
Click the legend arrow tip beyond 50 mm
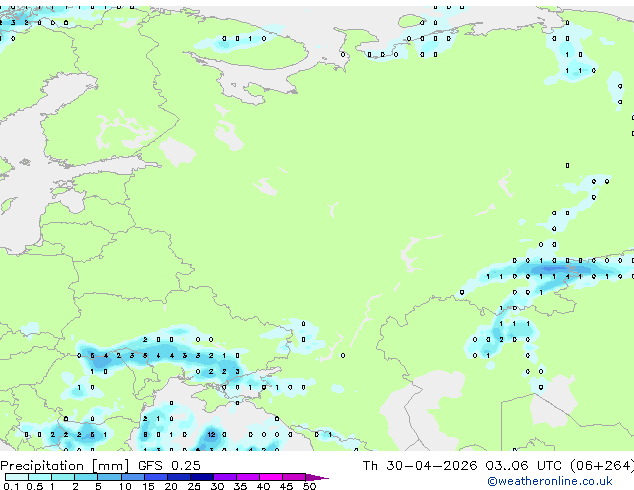(317, 477)
